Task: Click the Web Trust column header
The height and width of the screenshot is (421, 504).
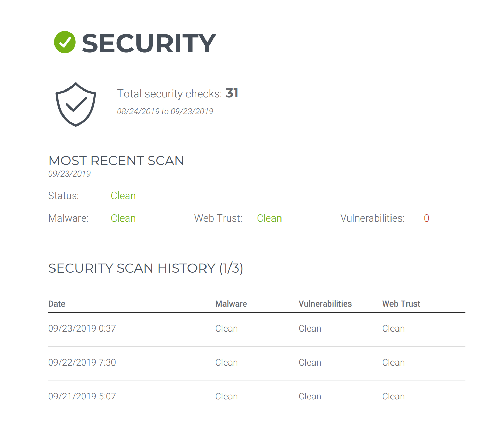Action: click(401, 304)
